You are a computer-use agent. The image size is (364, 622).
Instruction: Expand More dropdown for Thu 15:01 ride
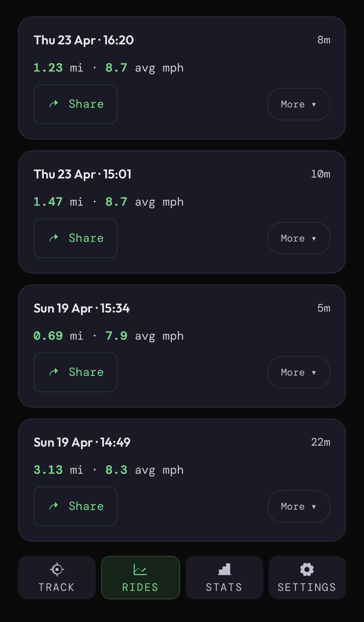click(299, 238)
